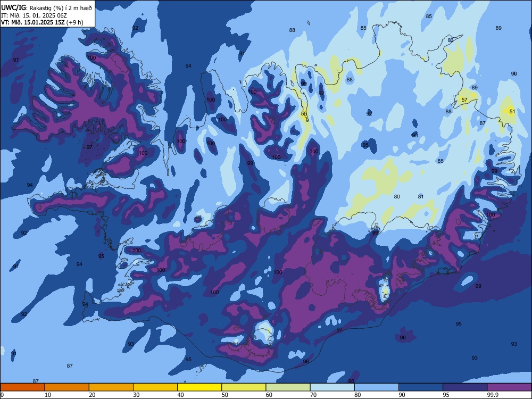Image resolution: width=532 pixels, height=399 pixels.
Task: Click the '10' legend scale label
Action: (x=48, y=395)
